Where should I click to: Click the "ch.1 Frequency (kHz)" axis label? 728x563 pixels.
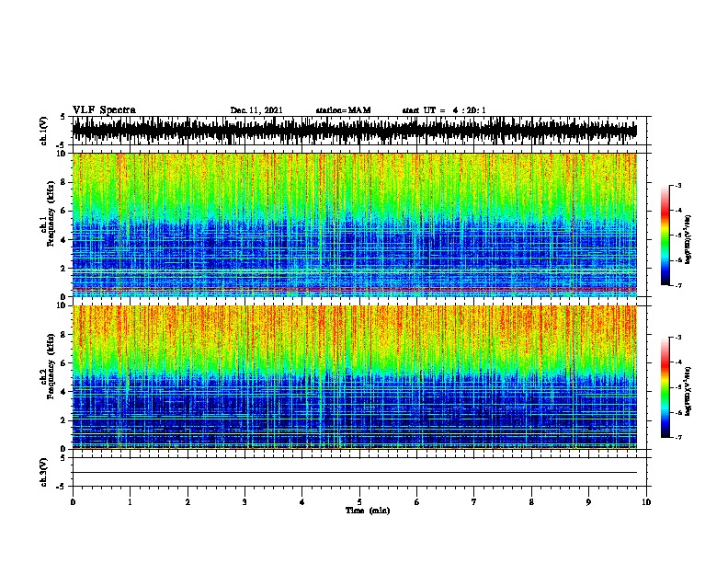[47, 214]
